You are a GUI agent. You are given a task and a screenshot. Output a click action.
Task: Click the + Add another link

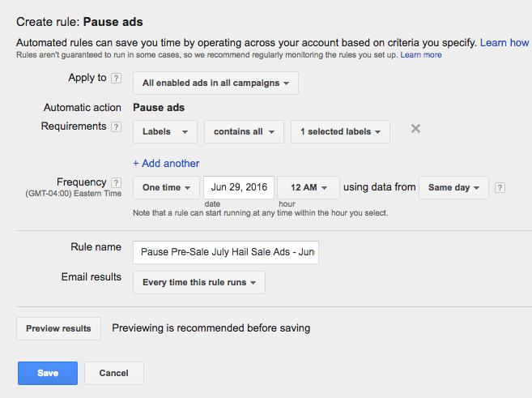pyautogui.click(x=166, y=164)
